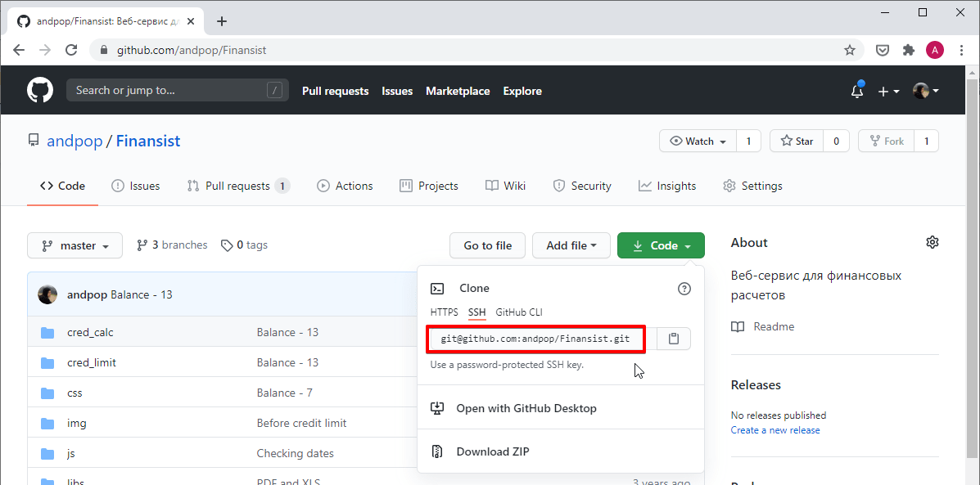Fork the repository
Screen dimensions: 980x485
(886, 141)
